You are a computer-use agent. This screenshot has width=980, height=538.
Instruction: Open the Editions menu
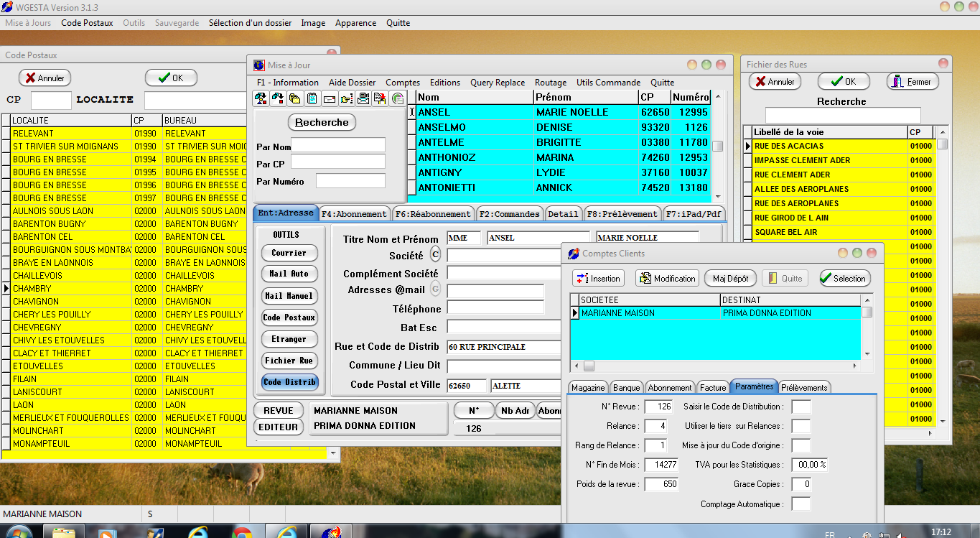click(x=445, y=83)
